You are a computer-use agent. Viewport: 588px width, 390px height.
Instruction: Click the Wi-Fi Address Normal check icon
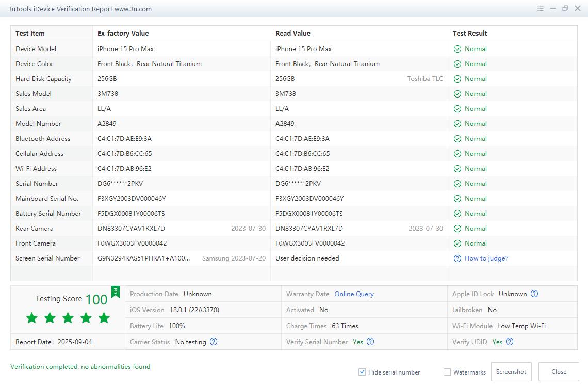458,169
